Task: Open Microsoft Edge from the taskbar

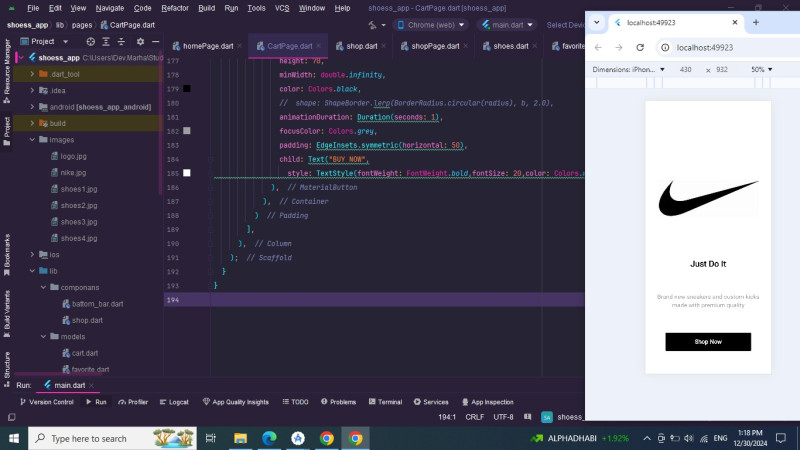Action: coord(269,438)
